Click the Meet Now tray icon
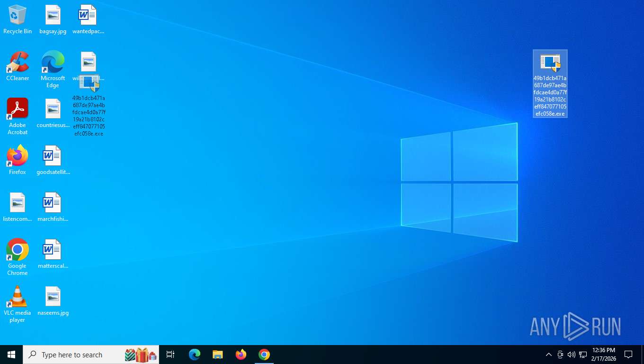The width and height of the screenshot is (644, 364). (x=560, y=355)
